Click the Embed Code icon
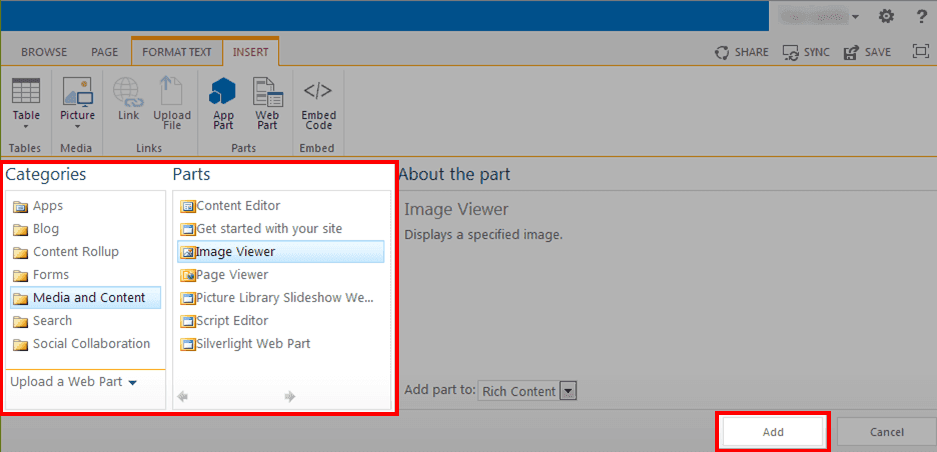937x452 pixels. [x=318, y=92]
